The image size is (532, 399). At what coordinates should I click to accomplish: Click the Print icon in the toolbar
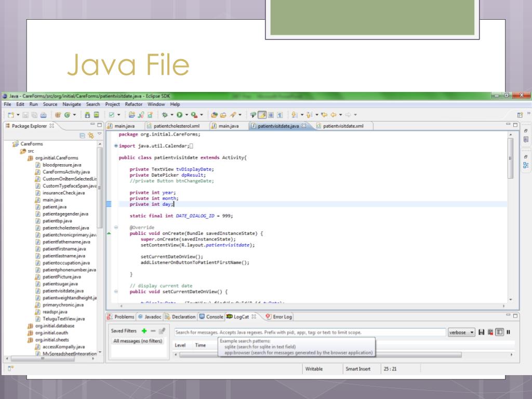(44, 114)
